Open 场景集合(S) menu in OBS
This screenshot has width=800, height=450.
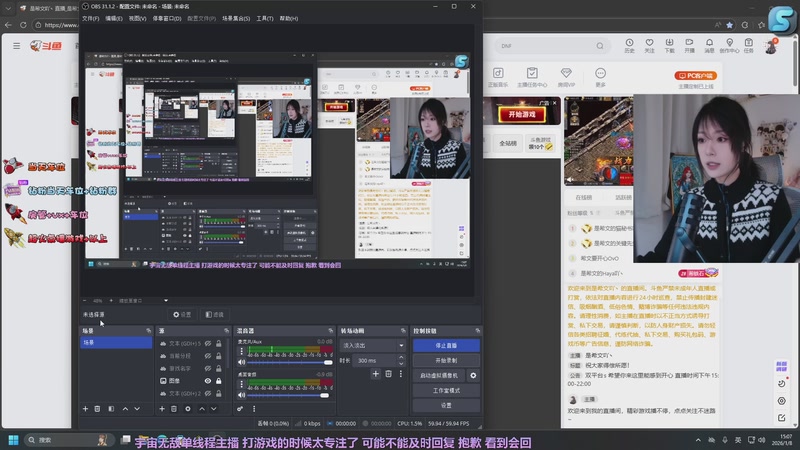coord(236,18)
